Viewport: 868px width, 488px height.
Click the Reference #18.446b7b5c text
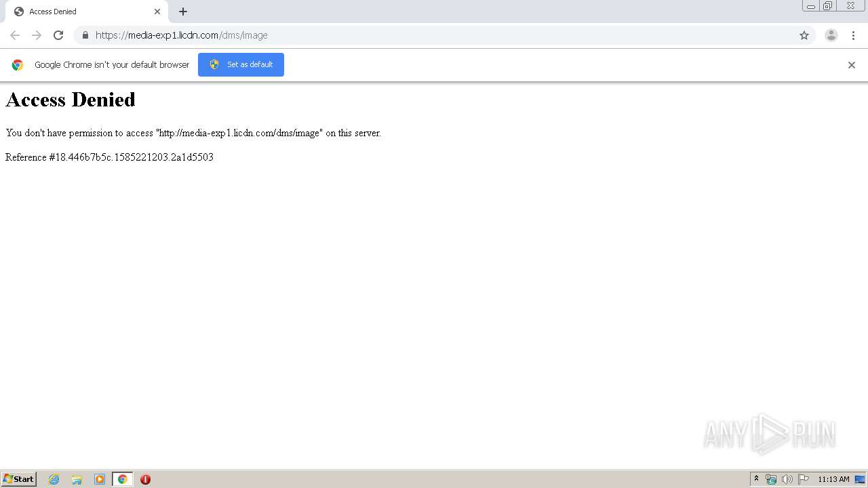[109, 157]
